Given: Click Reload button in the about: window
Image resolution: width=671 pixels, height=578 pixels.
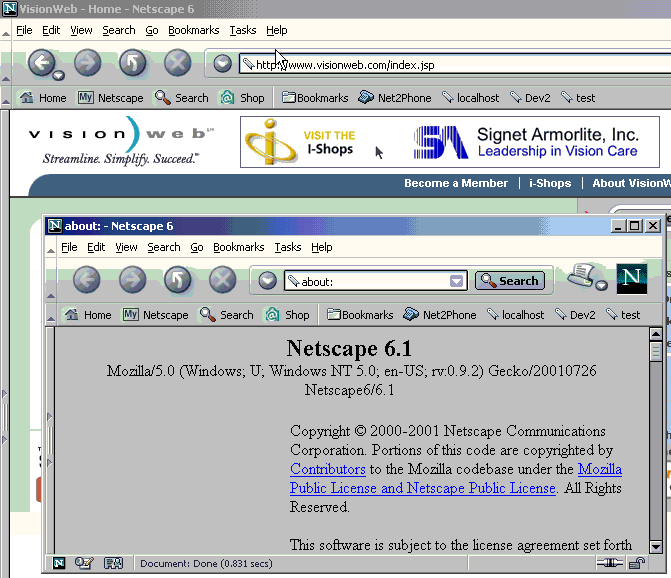Looking at the screenshot, I should click(x=177, y=280).
